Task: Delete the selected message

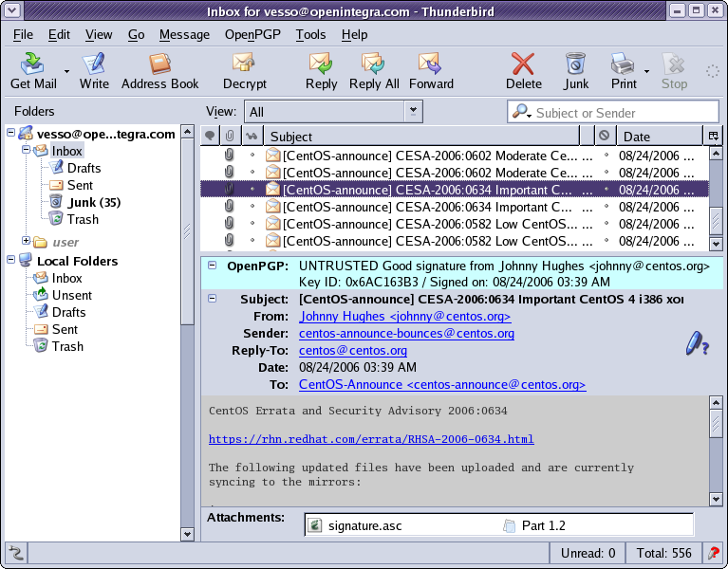Action: pos(523,71)
